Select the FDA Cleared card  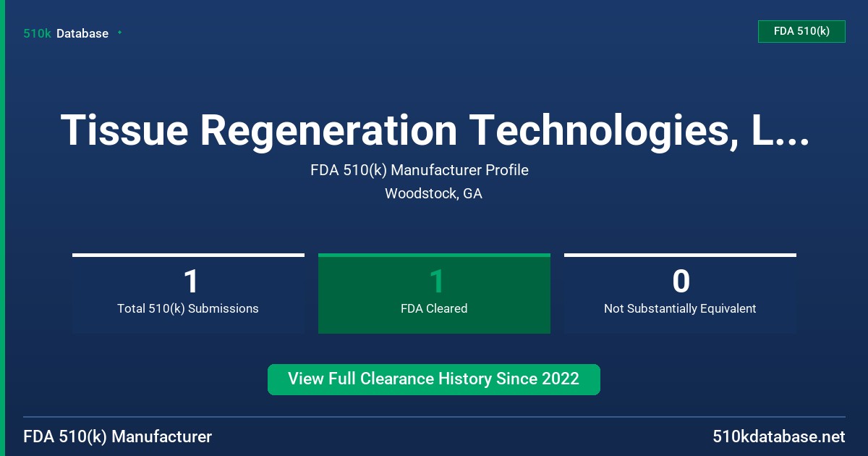434,294
